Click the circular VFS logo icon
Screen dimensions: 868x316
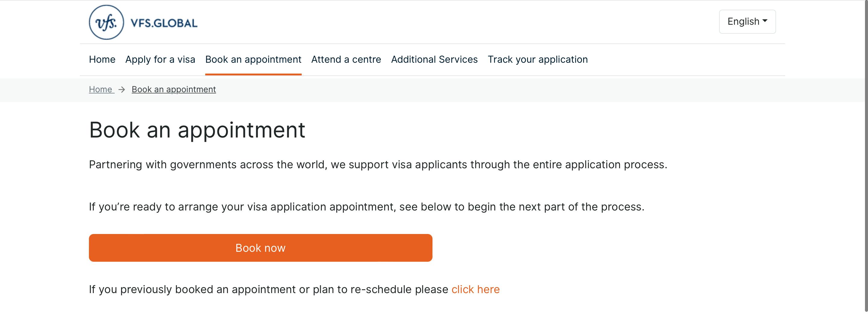[106, 22]
